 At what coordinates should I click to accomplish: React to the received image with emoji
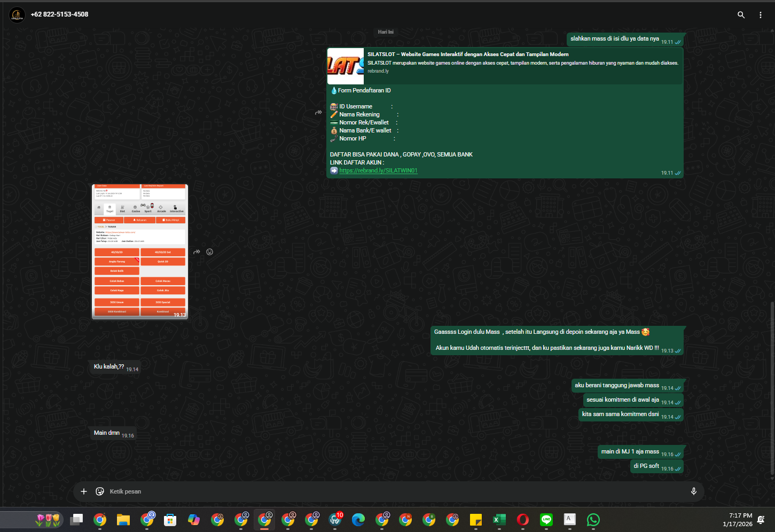(210, 252)
